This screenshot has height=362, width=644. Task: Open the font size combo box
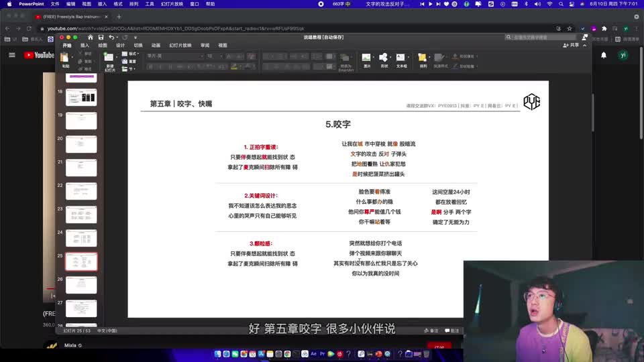(214, 56)
